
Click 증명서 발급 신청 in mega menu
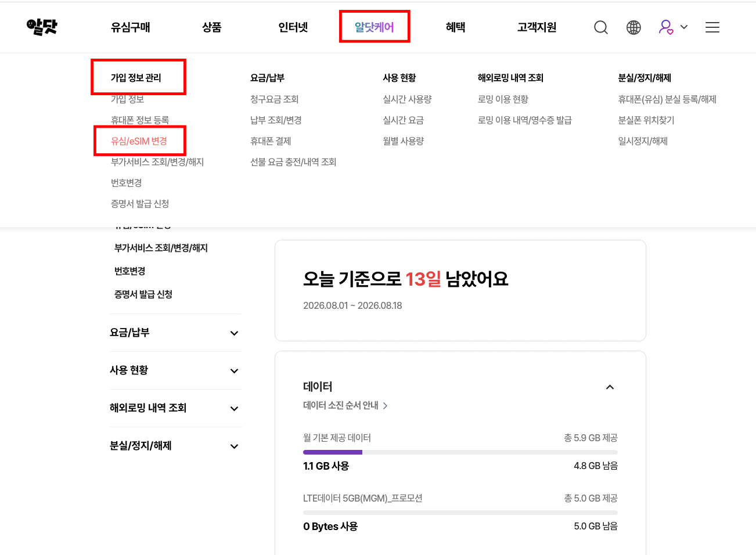coord(140,204)
